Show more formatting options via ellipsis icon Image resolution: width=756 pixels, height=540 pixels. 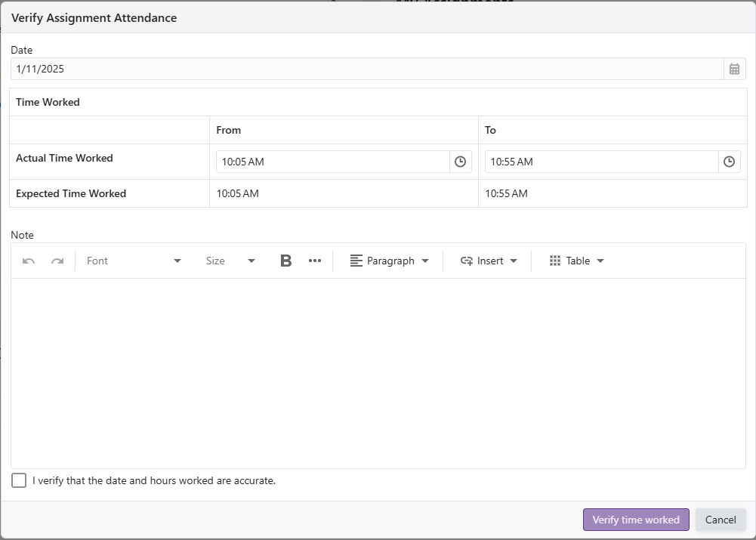[x=315, y=261]
